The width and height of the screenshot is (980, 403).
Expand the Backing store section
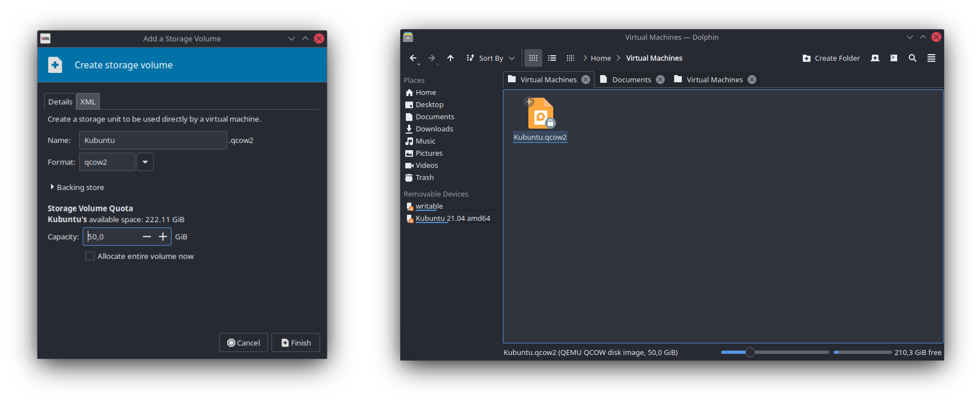click(x=77, y=188)
